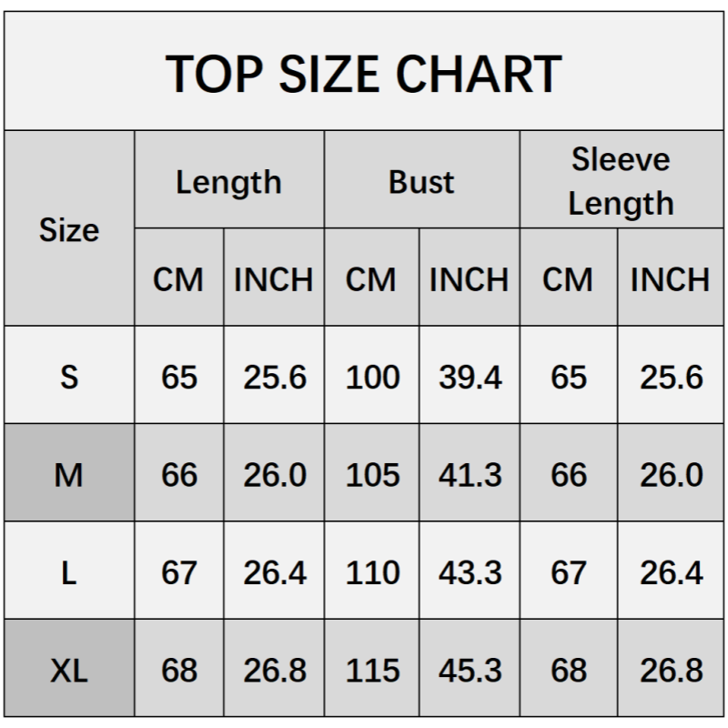Image resolution: width=728 pixels, height=728 pixels.
Task: Click the 45.3 bust inch value
Action: (470, 671)
